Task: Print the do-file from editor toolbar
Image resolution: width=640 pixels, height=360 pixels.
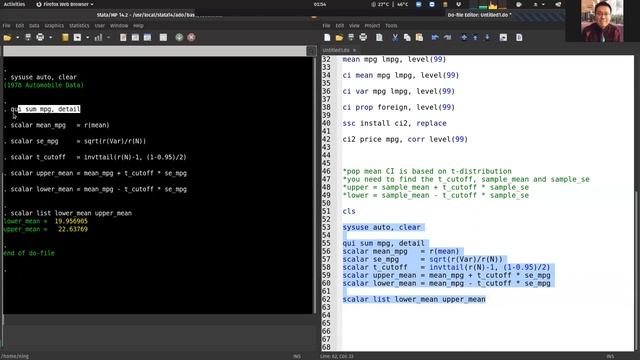Action: pos(363,38)
